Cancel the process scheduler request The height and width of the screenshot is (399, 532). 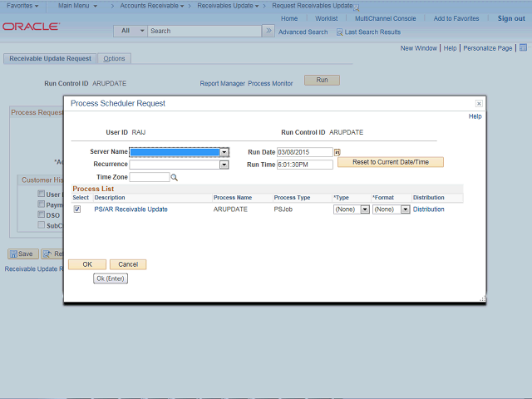tap(128, 264)
